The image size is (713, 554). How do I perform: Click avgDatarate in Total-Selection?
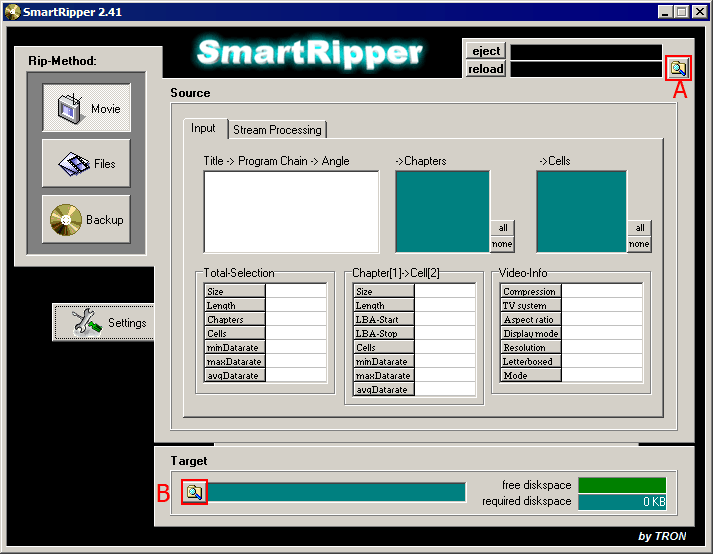(265, 376)
